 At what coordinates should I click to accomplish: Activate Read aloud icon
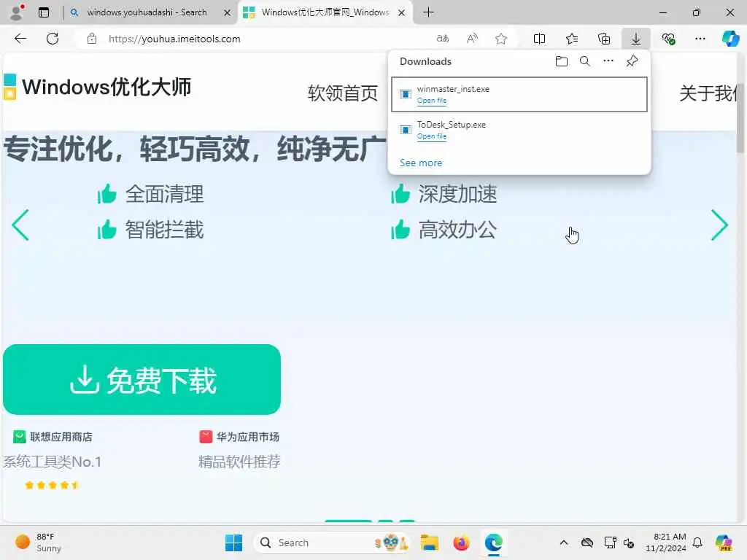pos(472,39)
